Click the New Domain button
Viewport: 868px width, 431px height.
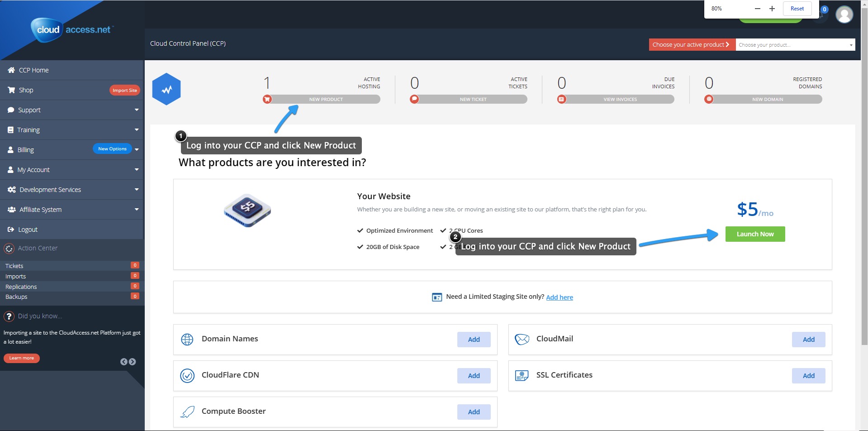768,99
